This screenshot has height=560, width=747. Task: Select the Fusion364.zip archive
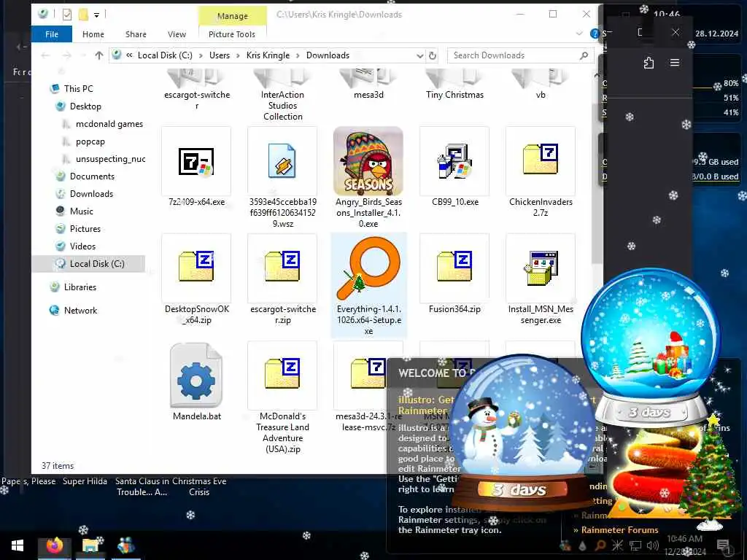454,274
